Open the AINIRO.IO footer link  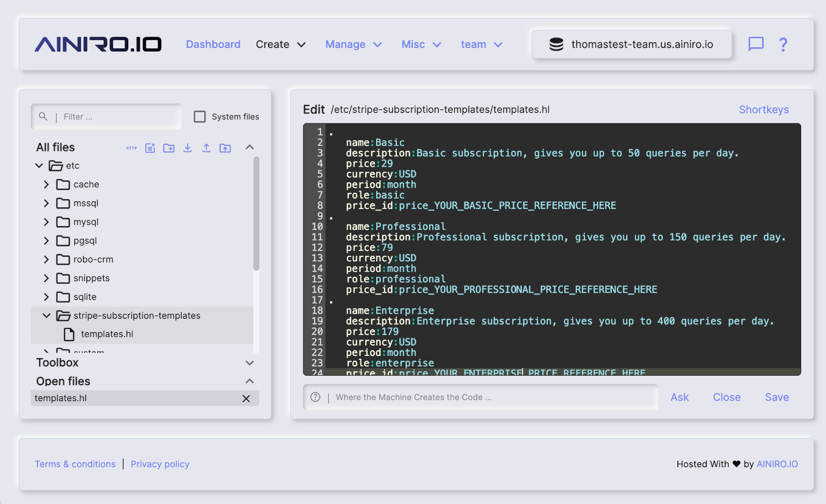(777, 464)
